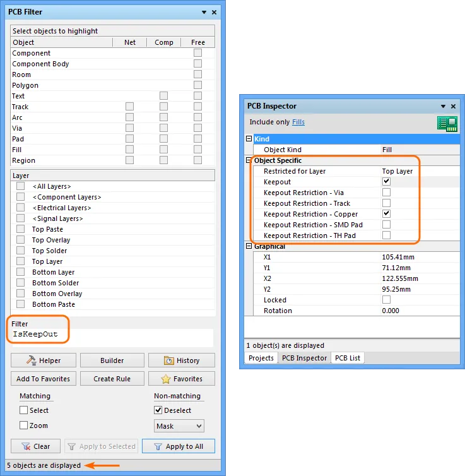465x476 pixels.
Task: Click the Top Layer value field
Action: click(420, 171)
